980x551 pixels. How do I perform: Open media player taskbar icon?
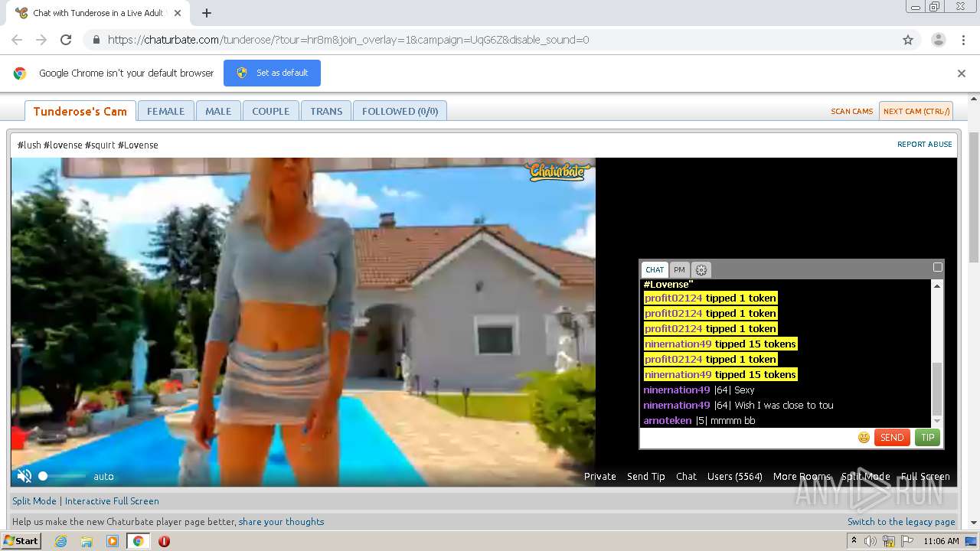113,541
